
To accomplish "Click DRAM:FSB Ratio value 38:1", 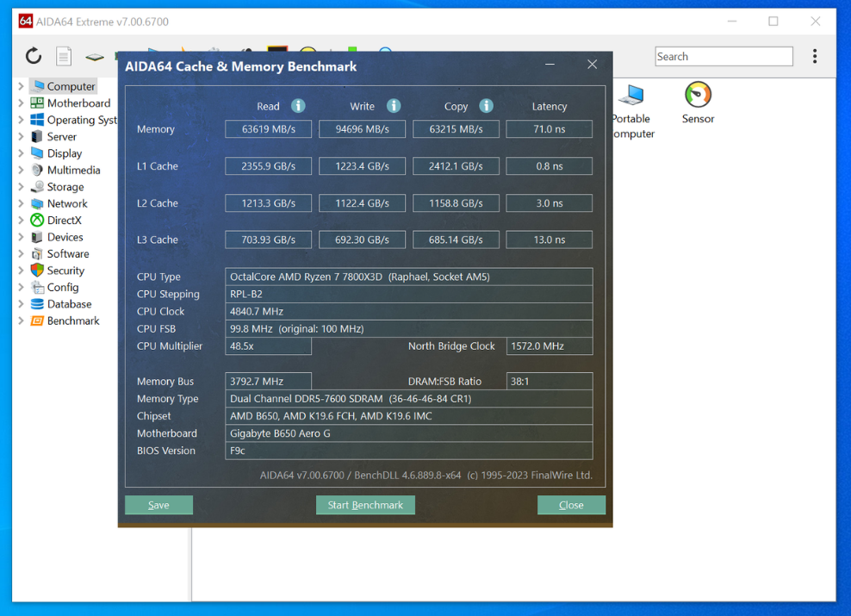I will (550, 381).
